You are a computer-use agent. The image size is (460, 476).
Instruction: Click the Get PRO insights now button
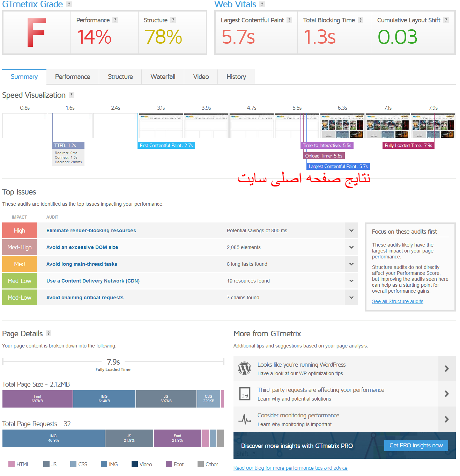[416, 445]
